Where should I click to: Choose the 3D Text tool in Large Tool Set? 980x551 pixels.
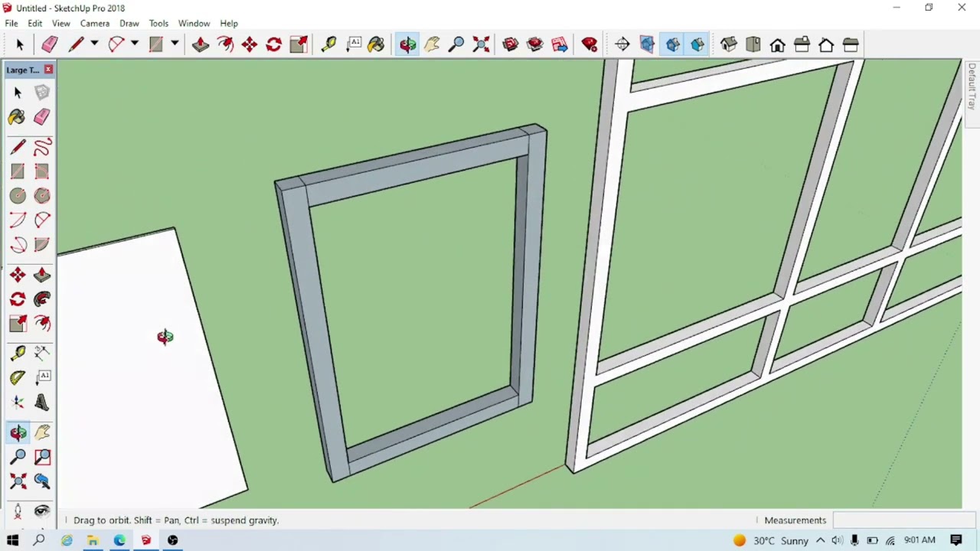pyautogui.click(x=42, y=403)
